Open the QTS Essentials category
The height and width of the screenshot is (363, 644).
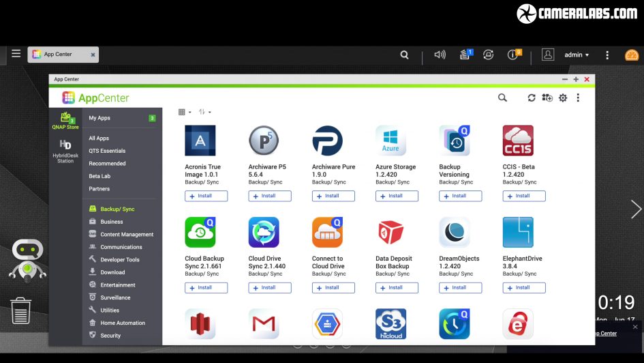coord(107,151)
